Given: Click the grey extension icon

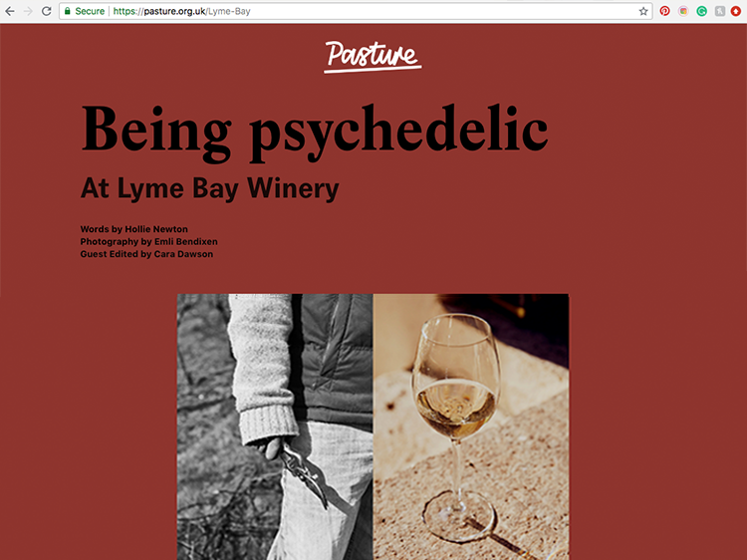Looking at the screenshot, I should pos(720,11).
